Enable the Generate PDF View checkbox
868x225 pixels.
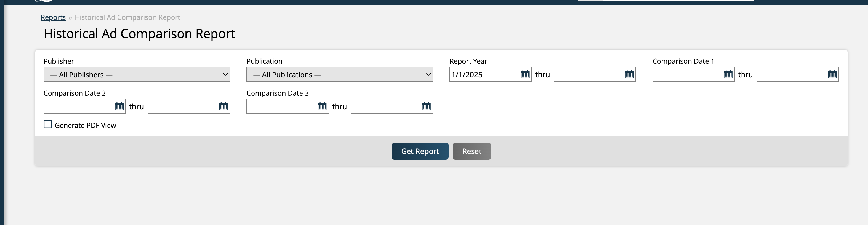coord(48,125)
